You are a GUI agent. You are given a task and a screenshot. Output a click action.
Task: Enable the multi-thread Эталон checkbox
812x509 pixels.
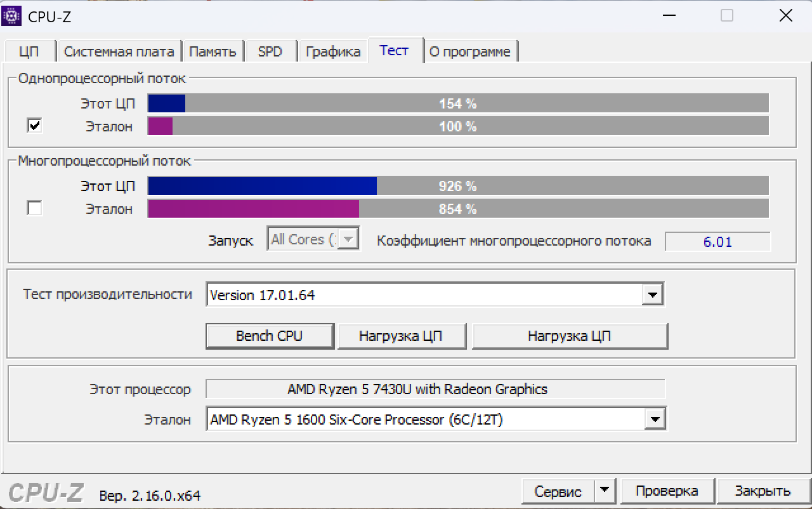35,208
